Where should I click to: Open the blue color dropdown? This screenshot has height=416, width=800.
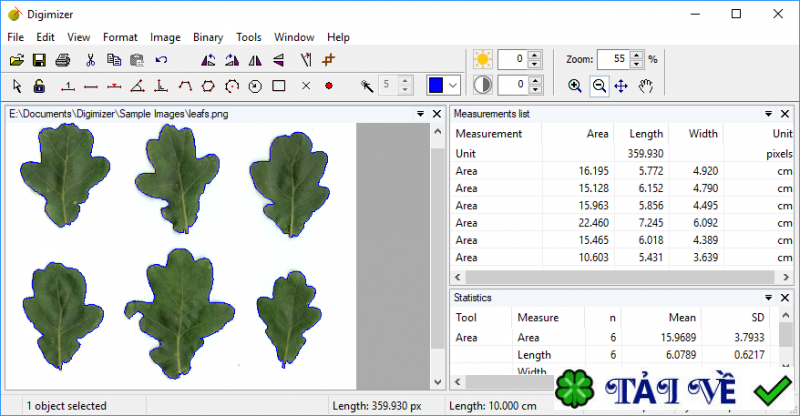(x=453, y=86)
